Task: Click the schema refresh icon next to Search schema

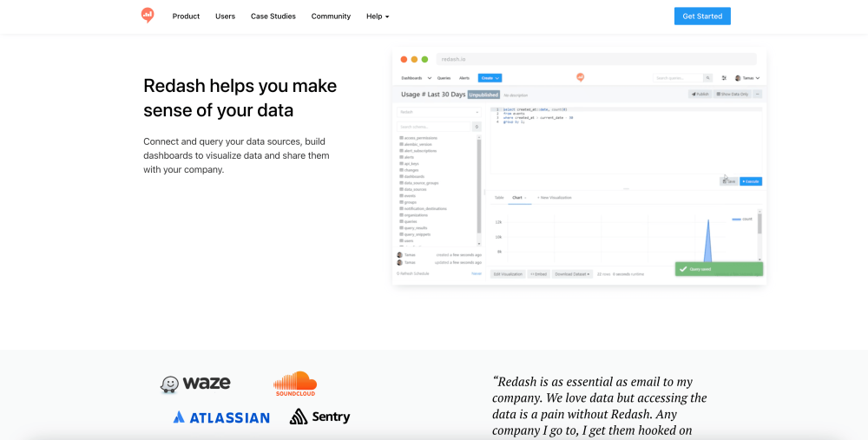Action: pyautogui.click(x=476, y=127)
